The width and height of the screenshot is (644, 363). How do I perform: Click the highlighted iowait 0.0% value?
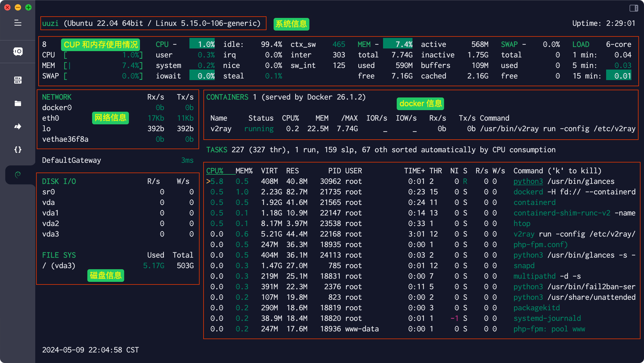tap(202, 76)
